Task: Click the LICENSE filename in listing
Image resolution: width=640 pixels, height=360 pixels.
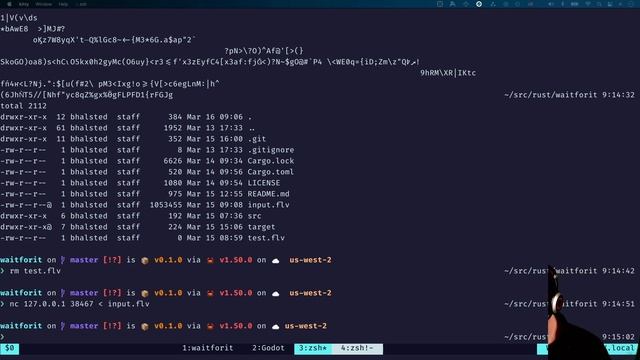Action: [264, 183]
